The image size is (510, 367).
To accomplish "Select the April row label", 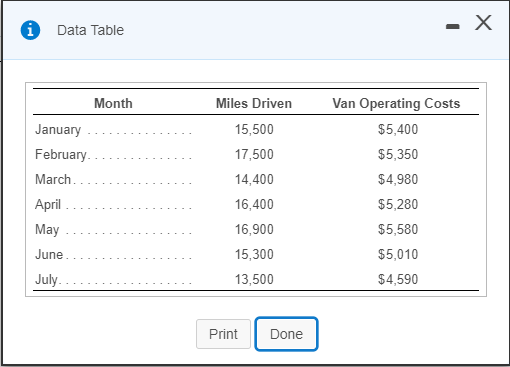I will coord(48,205).
